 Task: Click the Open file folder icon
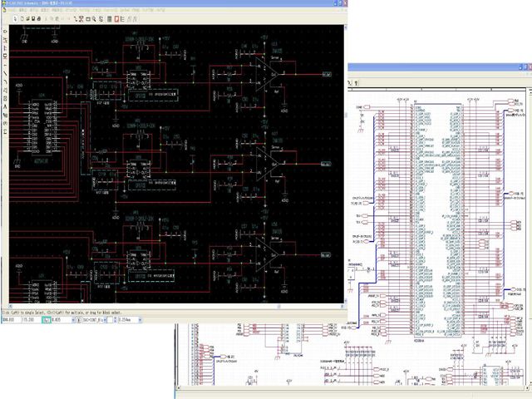click(27, 19)
